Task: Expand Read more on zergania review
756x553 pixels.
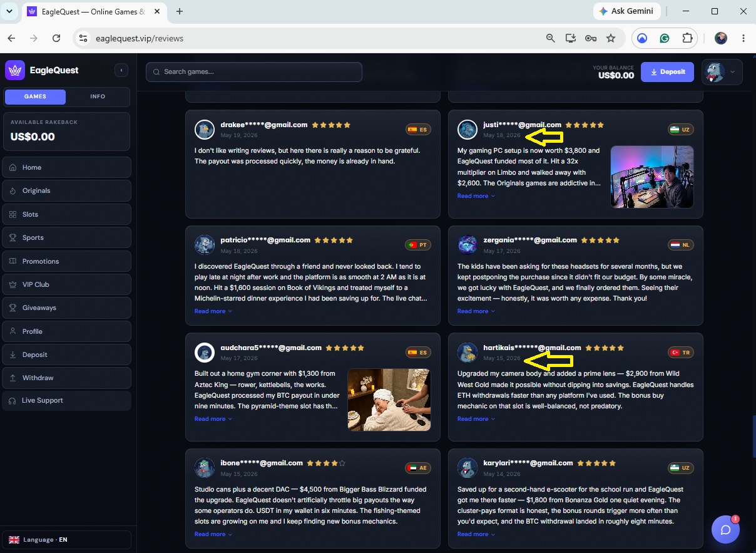Action: (476, 311)
